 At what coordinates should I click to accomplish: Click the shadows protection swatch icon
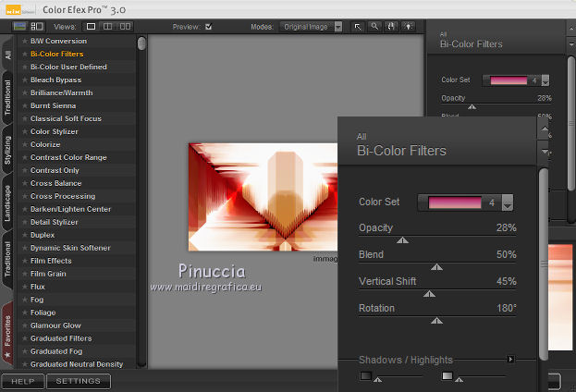point(365,375)
